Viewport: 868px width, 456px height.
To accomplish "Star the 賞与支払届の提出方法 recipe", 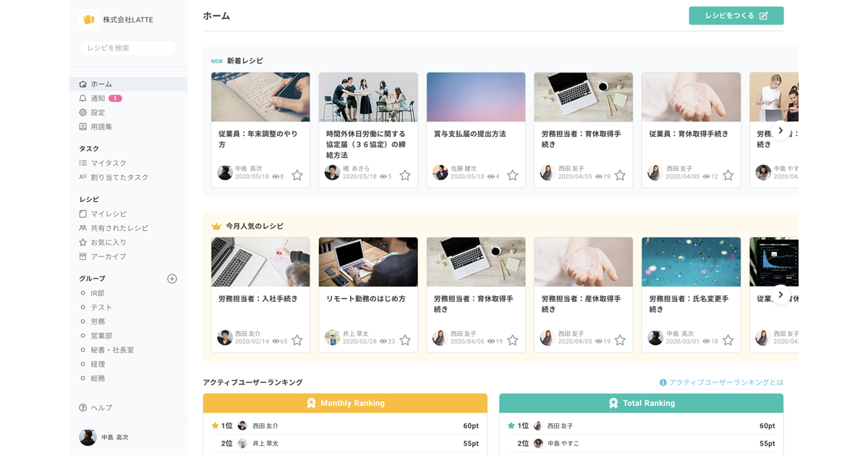I will tap(512, 175).
